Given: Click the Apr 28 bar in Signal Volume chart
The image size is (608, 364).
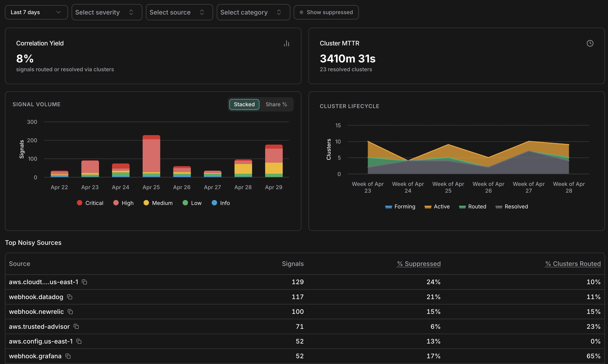Looking at the screenshot, I should (243, 168).
